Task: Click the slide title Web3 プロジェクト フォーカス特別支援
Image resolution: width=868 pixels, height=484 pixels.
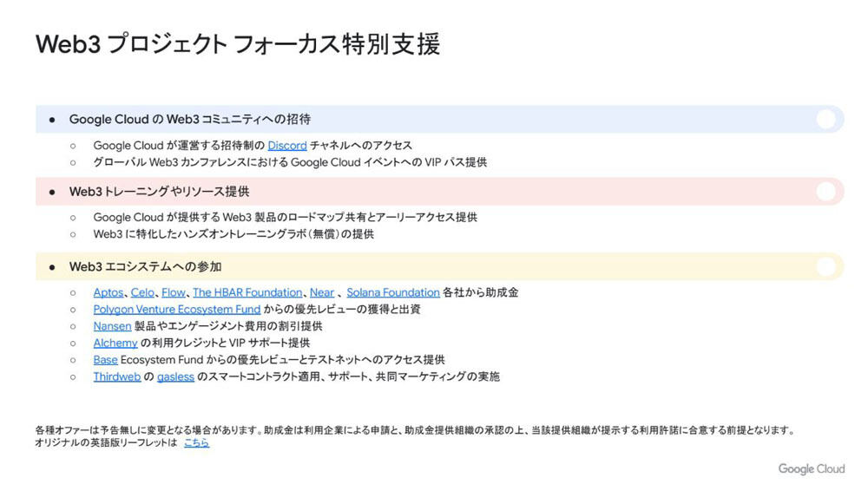Action: click(238, 44)
